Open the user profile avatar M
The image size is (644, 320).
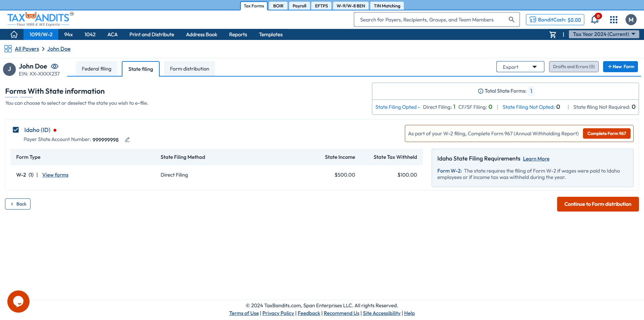coord(631,20)
